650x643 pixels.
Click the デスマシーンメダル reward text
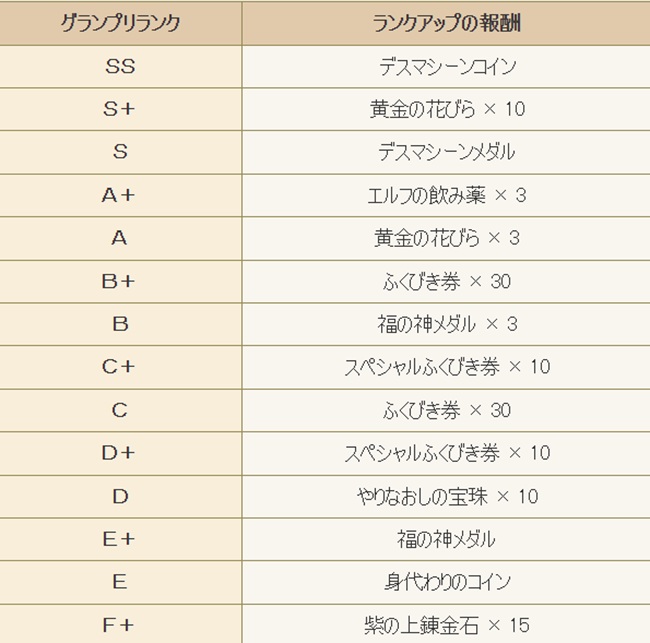pyautogui.click(x=446, y=152)
